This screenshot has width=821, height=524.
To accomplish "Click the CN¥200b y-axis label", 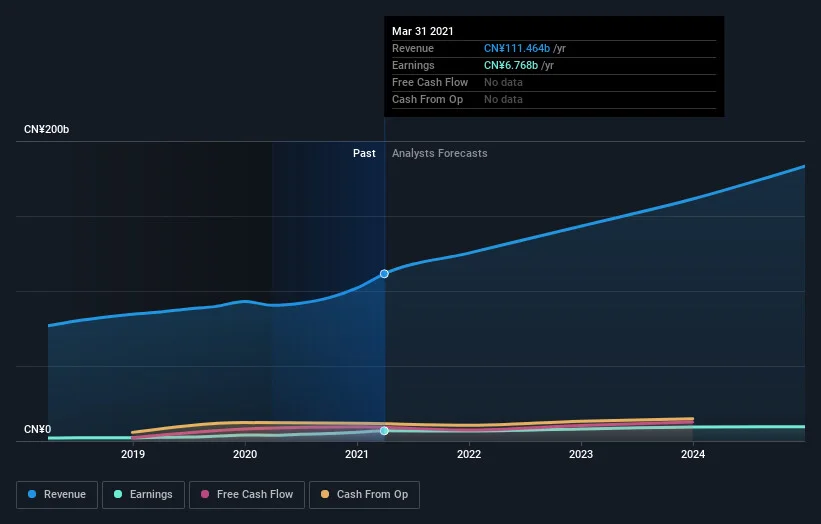I will 47,129.
